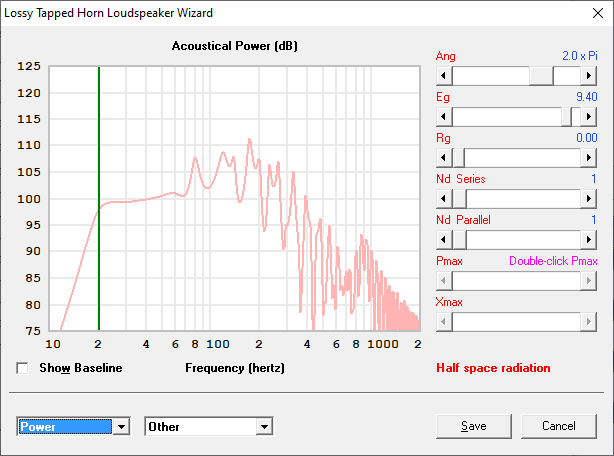Click the Ang value 2.0 x Pi
614x456 pixels.
pos(580,56)
